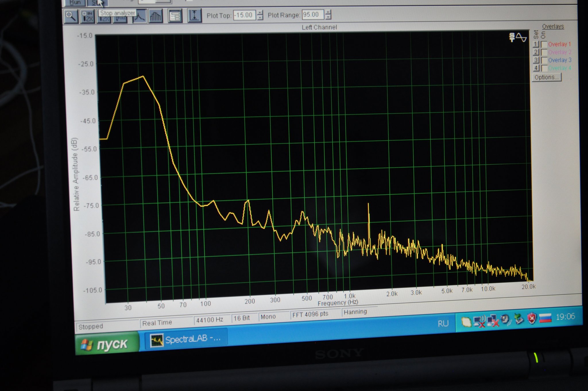Click the Plot Top value field

point(244,15)
